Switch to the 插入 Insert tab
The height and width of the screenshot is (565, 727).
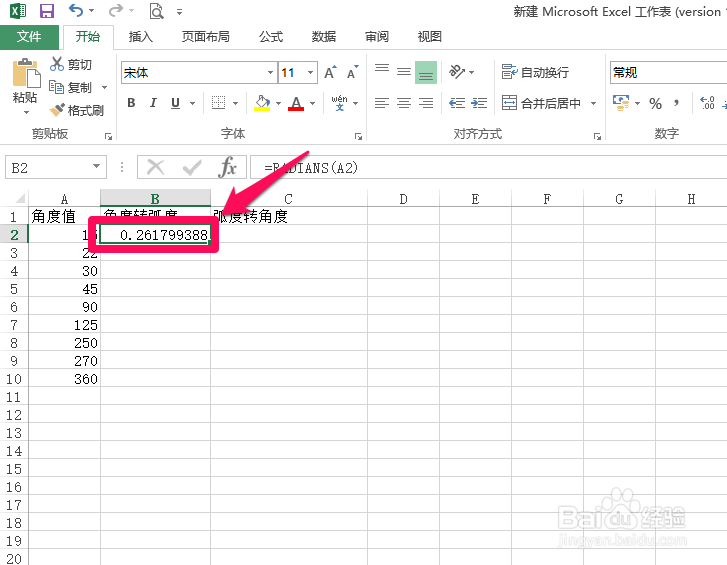pyautogui.click(x=140, y=37)
